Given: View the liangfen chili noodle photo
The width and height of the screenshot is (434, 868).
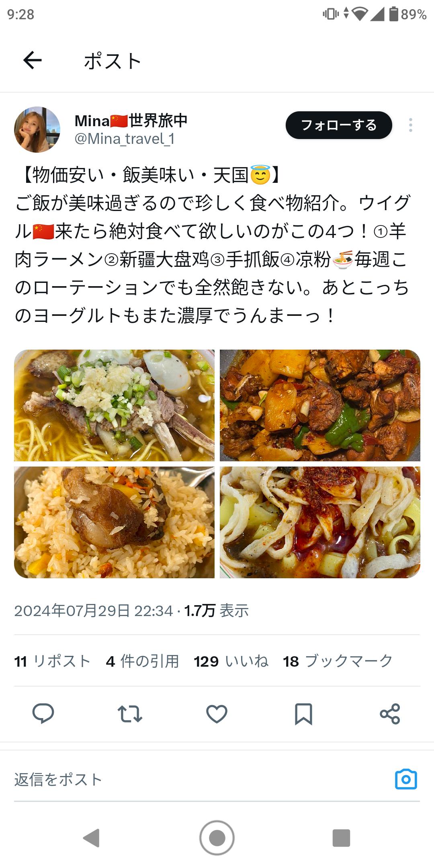Looking at the screenshot, I should tap(320, 522).
